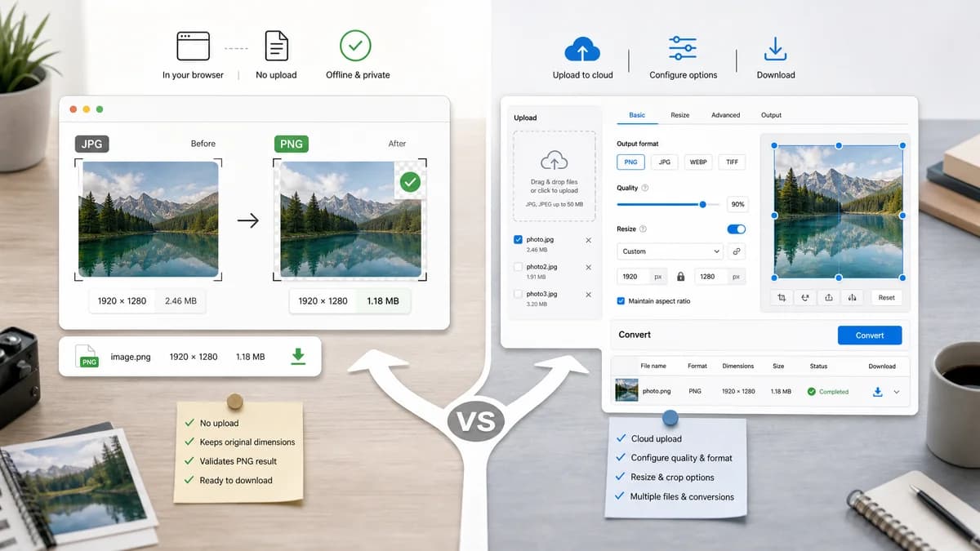Click the export icon below the preview
This screenshot has width=980, height=551.
coord(829,298)
